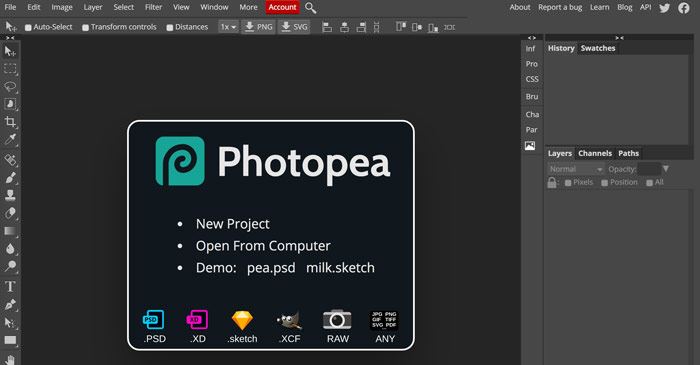Expand the Inf panel
700x365 pixels.
click(x=530, y=49)
